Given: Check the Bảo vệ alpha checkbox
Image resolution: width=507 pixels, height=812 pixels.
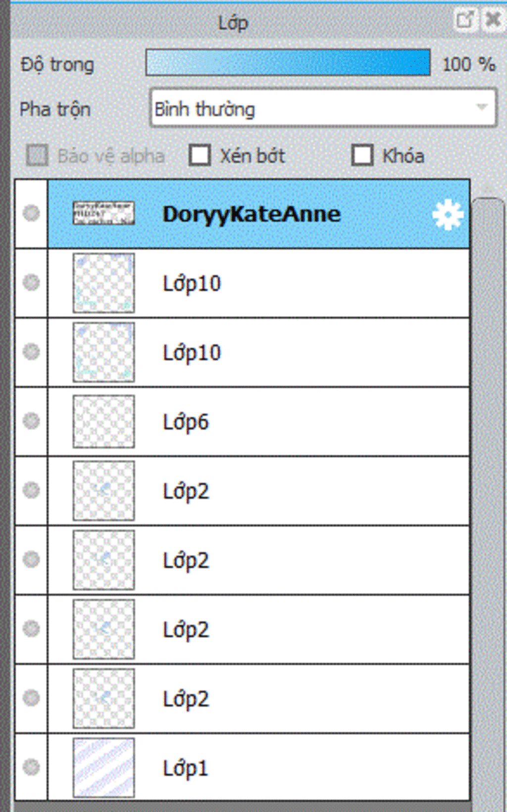Looking at the screenshot, I should pyautogui.click(x=37, y=155).
